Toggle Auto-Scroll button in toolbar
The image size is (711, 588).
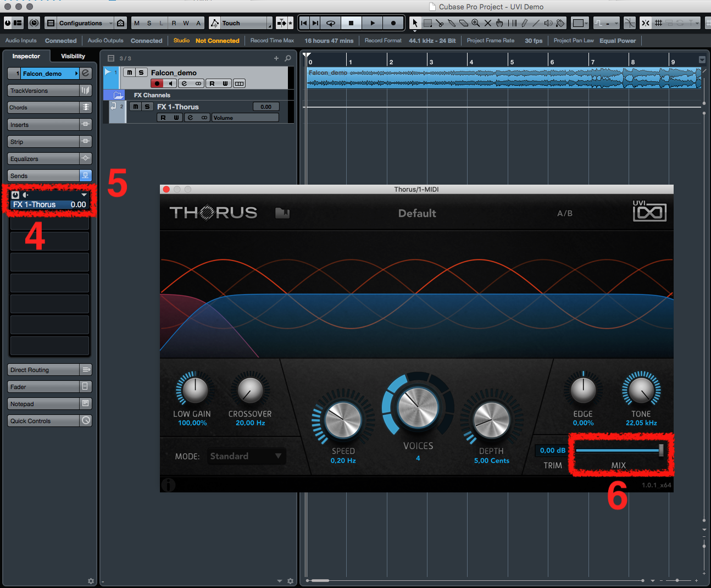[x=282, y=23]
